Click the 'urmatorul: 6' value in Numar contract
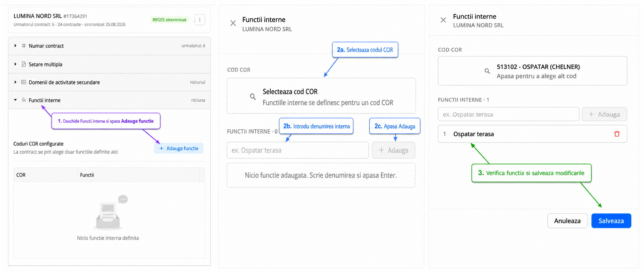The height and width of the screenshot is (273, 644). click(193, 46)
